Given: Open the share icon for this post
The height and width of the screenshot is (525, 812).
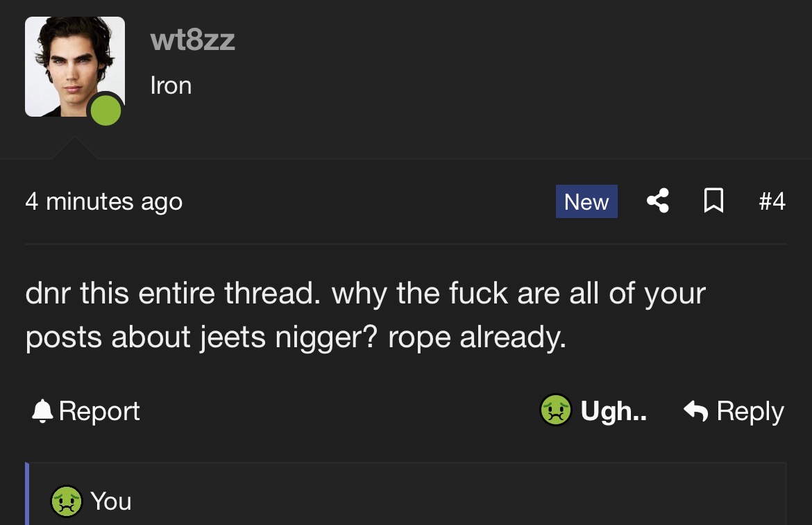Looking at the screenshot, I should coord(658,201).
